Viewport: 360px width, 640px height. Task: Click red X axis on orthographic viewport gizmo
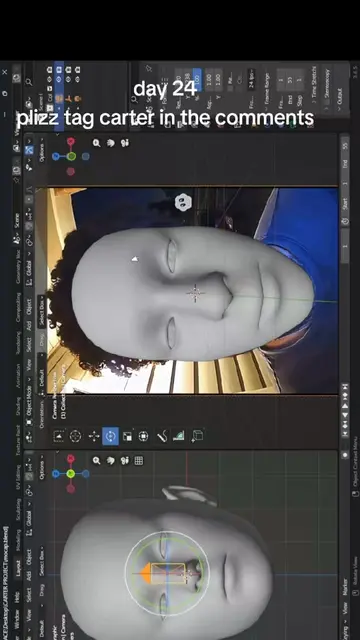pyautogui.click(x=71, y=459)
